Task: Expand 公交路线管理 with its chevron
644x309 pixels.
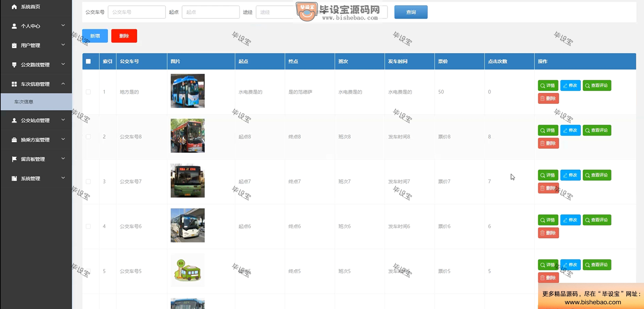Action: pyautogui.click(x=63, y=64)
